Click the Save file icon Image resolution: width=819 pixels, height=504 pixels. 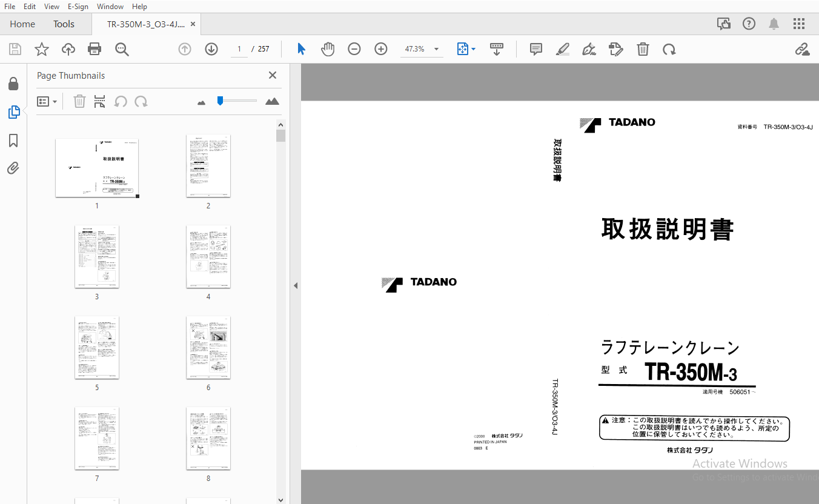(x=15, y=49)
